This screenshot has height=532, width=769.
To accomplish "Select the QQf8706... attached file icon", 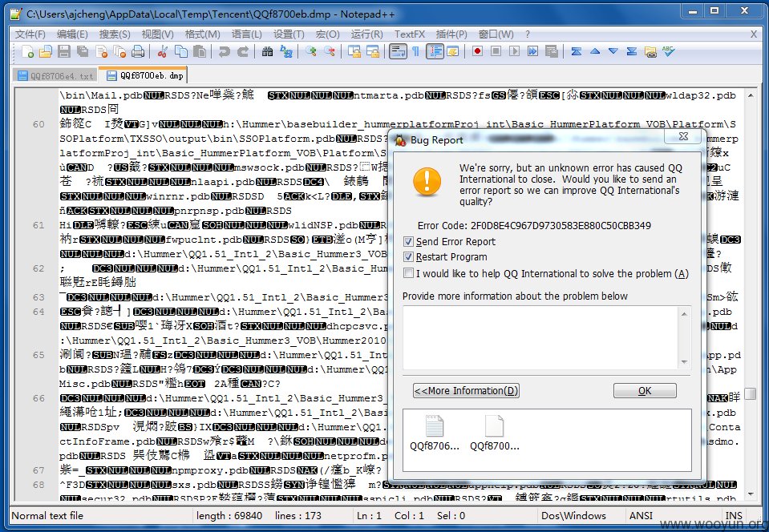I will pyautogui.click(x=435, y=433).
